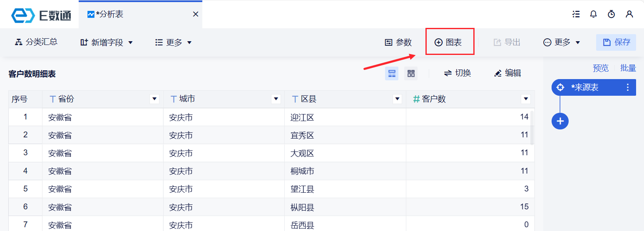Open the task list icon in header
644x231 pixels.
click(x=576, y=14)
